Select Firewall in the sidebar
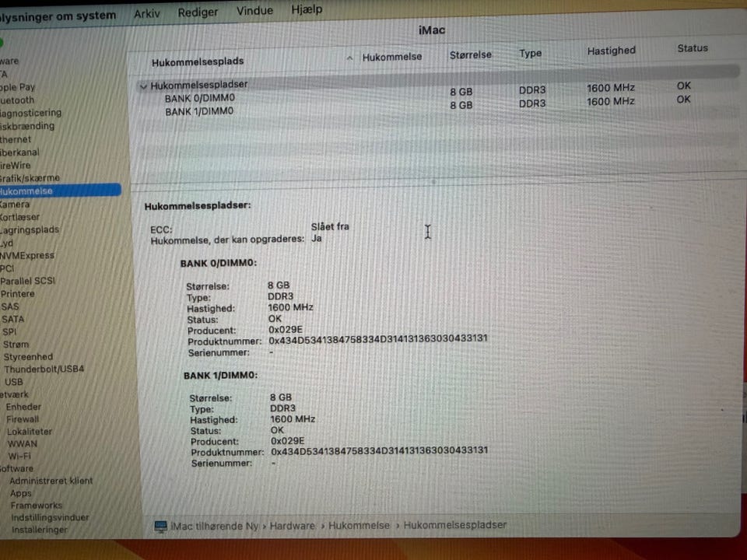Viewport: 747px width, 560px height. pyautogui.click(x=23, y=419)
